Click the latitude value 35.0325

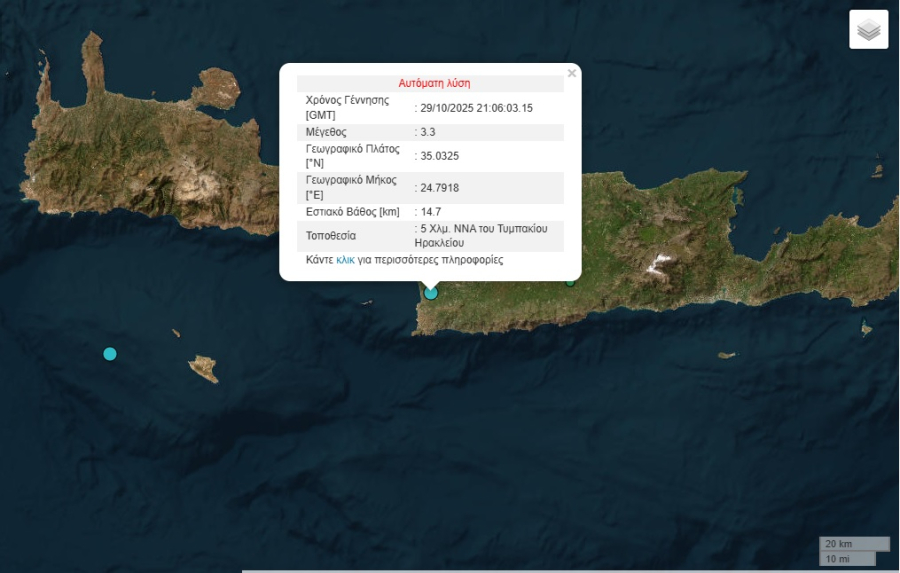pos(439,156)
